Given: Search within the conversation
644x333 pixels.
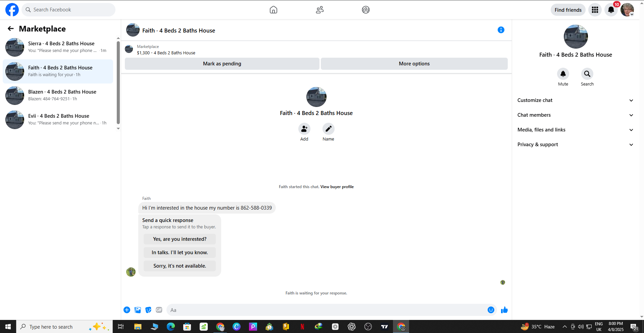Looking at the screenshot, I should point(587,74).
